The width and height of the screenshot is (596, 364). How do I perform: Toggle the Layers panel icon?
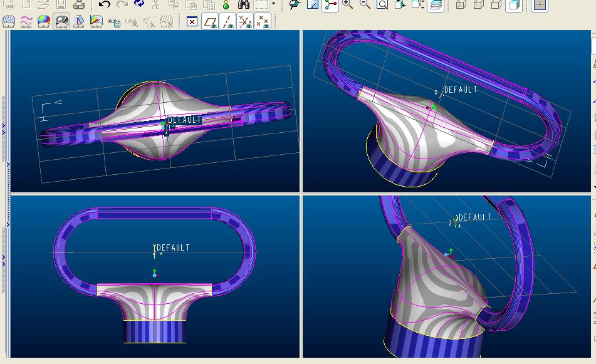[436, 5]
